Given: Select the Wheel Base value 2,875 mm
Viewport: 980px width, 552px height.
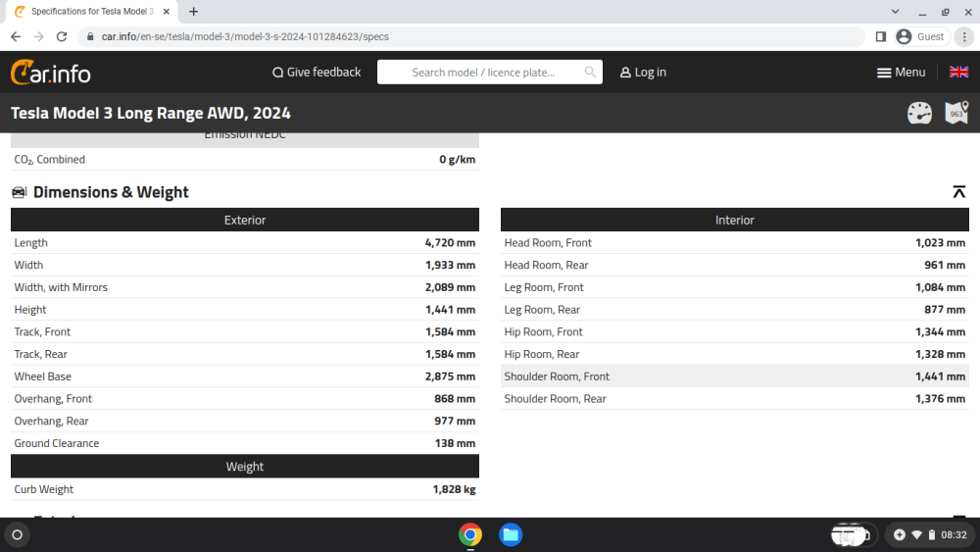Looking at the screenshot, I should coord(450,376).
